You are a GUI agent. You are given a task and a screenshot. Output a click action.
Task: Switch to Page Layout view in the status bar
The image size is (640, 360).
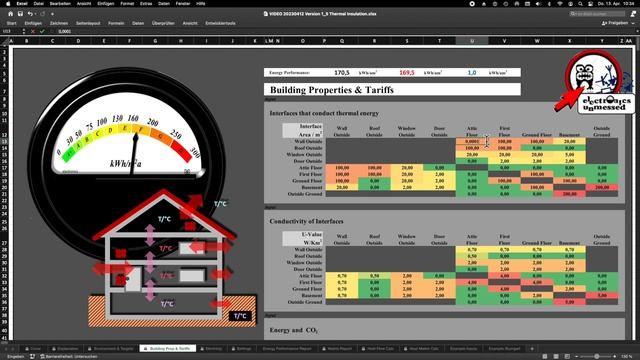(x=556, y=356)
